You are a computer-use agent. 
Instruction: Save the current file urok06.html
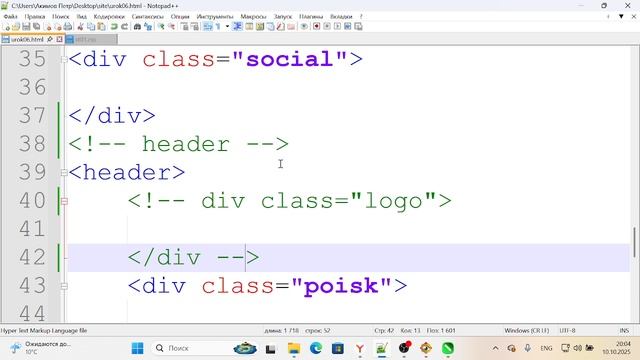pyautogui.click(x=26, y=27)
